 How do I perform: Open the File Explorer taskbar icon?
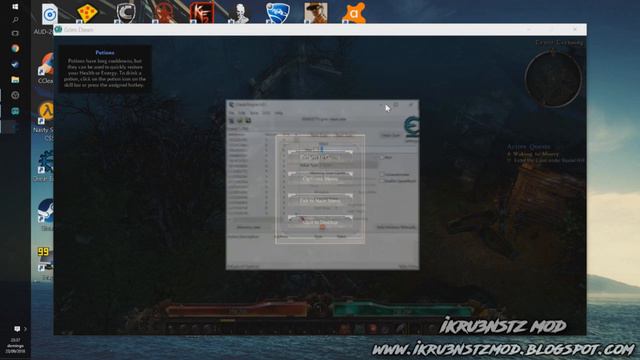[x=15, y=80]
